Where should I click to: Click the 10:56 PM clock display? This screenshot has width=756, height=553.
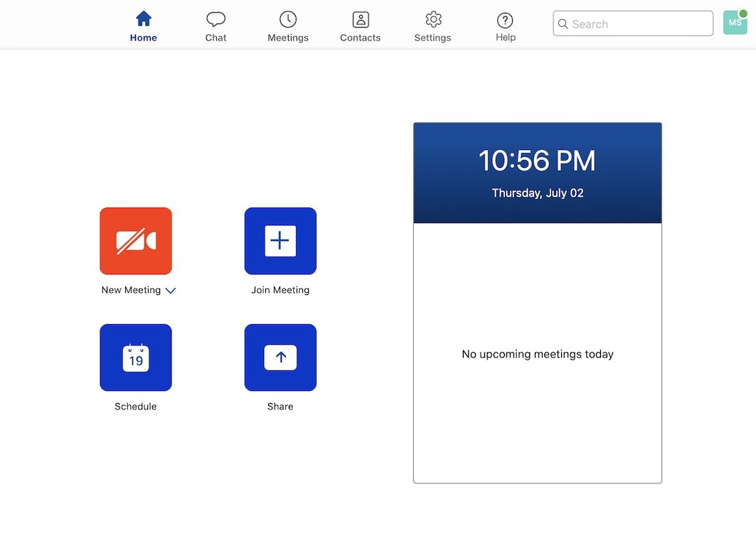[537, 161]
